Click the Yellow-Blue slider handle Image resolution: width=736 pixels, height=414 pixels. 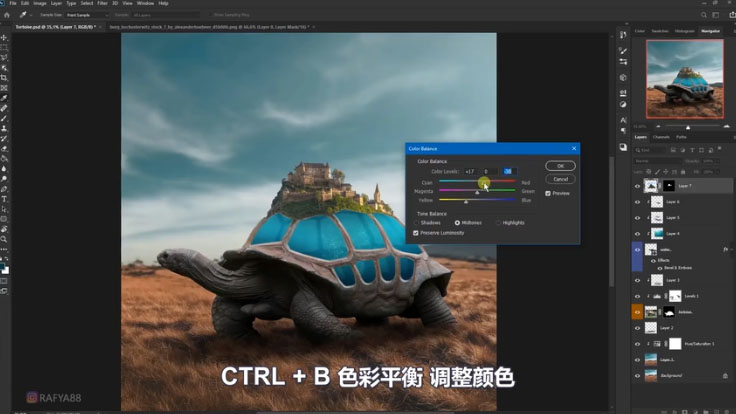[466, 202]
